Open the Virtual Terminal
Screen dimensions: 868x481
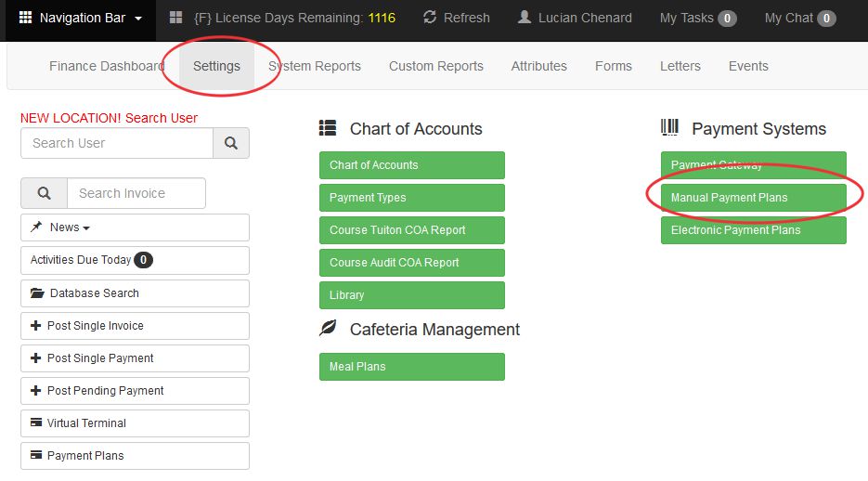(x=135, y=423)
